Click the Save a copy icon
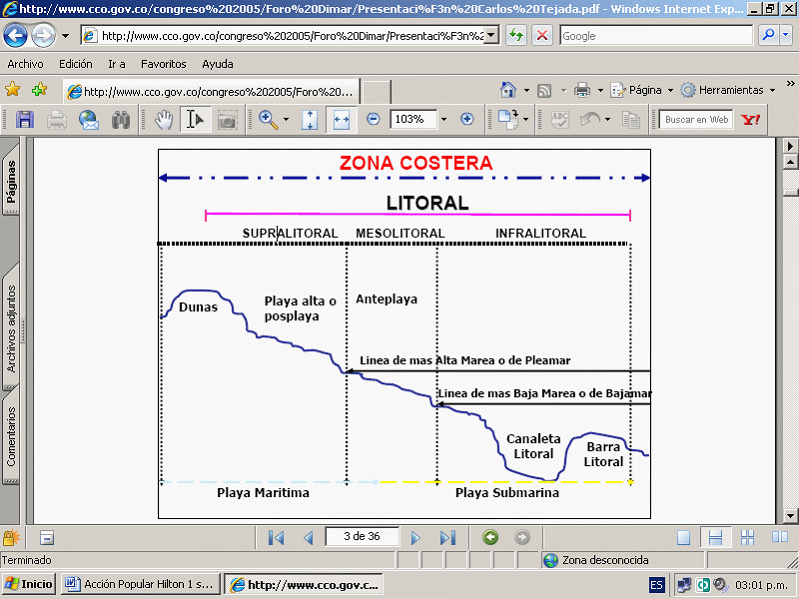Viewport: 799px width, 599px height. tap(25, 119)
